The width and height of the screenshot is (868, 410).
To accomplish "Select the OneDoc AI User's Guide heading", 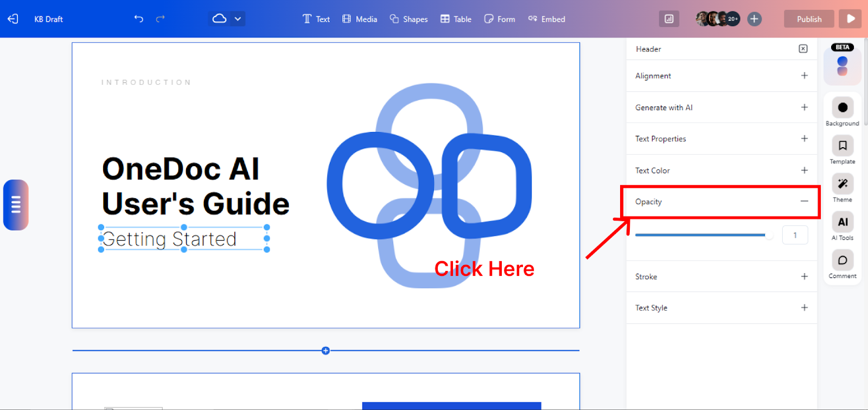I will [195, 186].
